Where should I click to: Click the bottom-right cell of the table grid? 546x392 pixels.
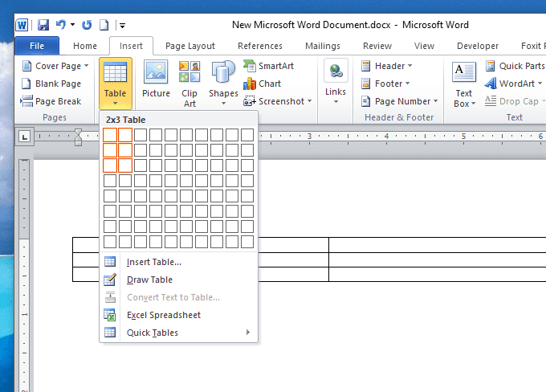[247, 242]
